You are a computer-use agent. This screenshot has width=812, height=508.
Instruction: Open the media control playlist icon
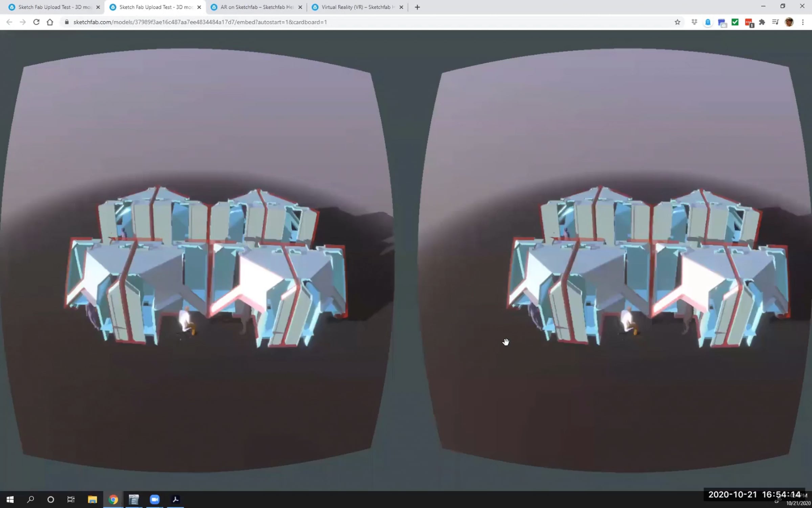tap(775, 22)
